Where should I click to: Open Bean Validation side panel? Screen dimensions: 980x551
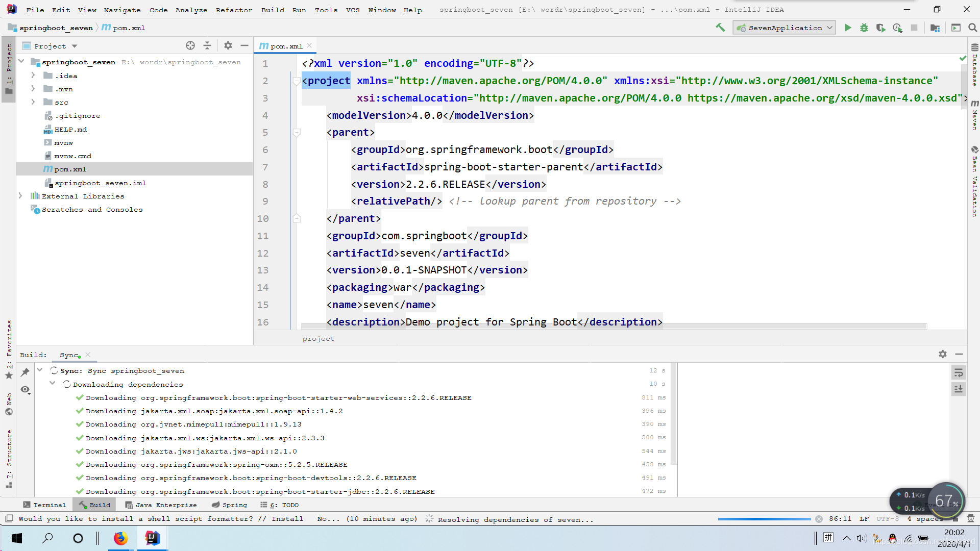click(974, 182)
